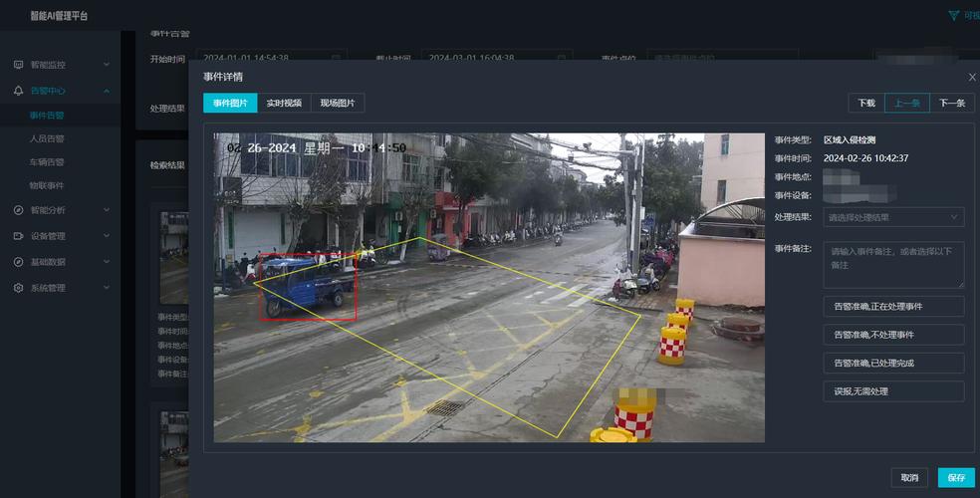980x498 pixels.
Task: Expand the 系统管理 submenu arrow
Action: pyautogui.click(x=107, y=288)
